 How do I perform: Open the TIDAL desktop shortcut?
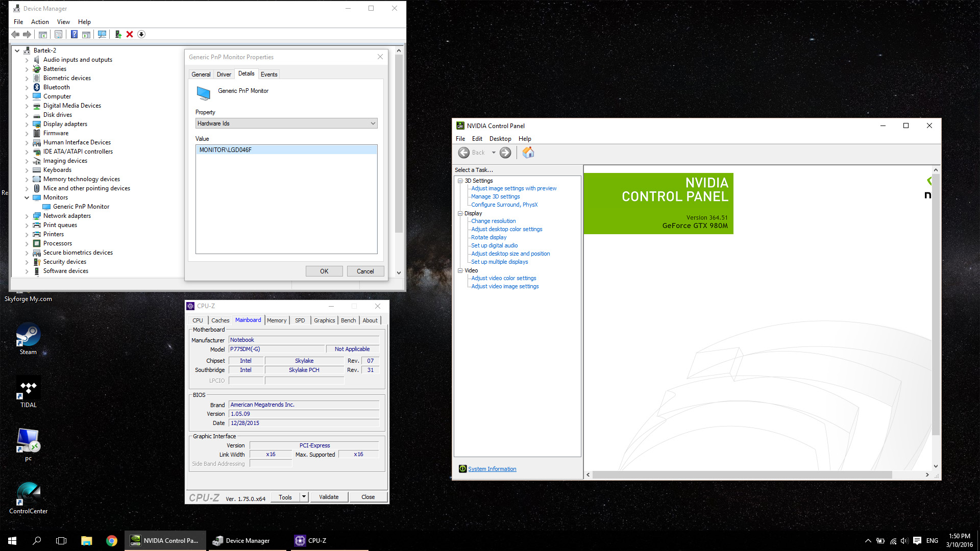point(28,392)
